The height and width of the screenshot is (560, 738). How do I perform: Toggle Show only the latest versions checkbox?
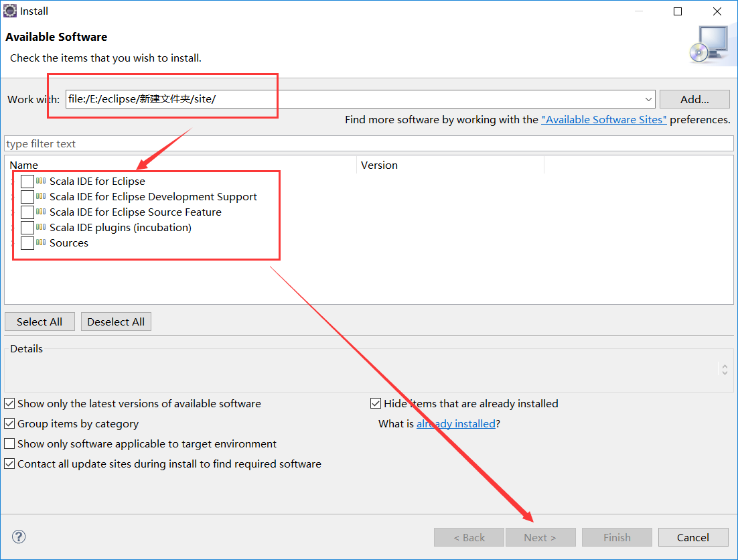[9, 403]
